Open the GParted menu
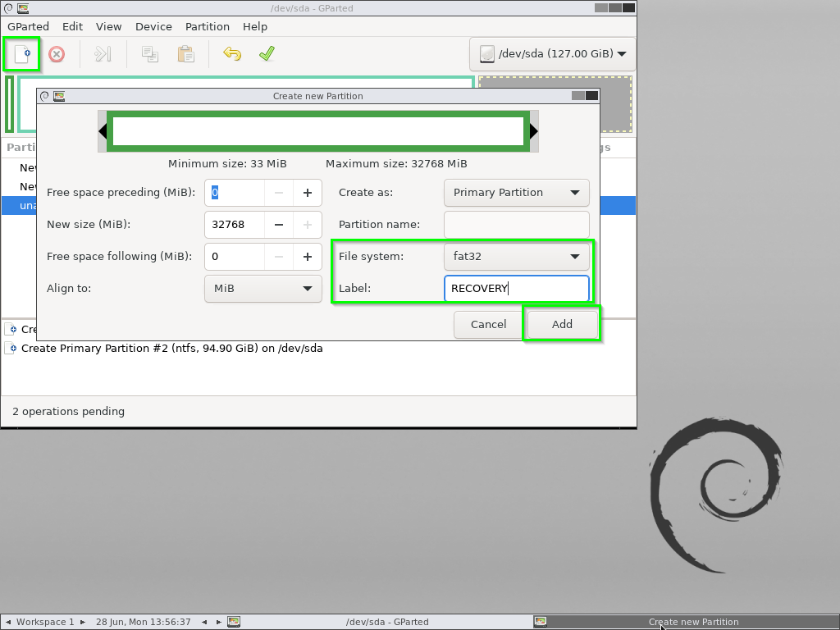Image resolution: width=840 pixels, height=630 pixels. click(29, 26)
